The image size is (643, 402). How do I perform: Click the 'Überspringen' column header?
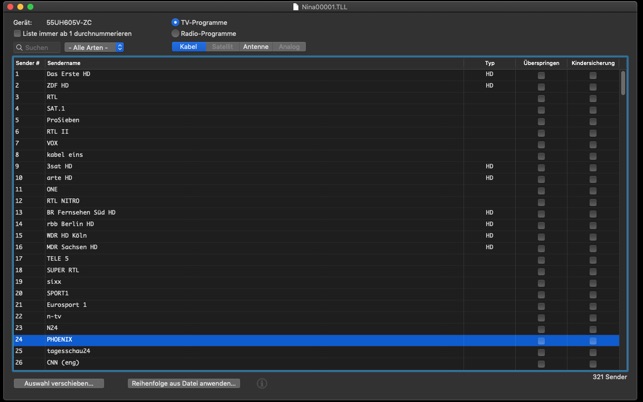(541, 63)
